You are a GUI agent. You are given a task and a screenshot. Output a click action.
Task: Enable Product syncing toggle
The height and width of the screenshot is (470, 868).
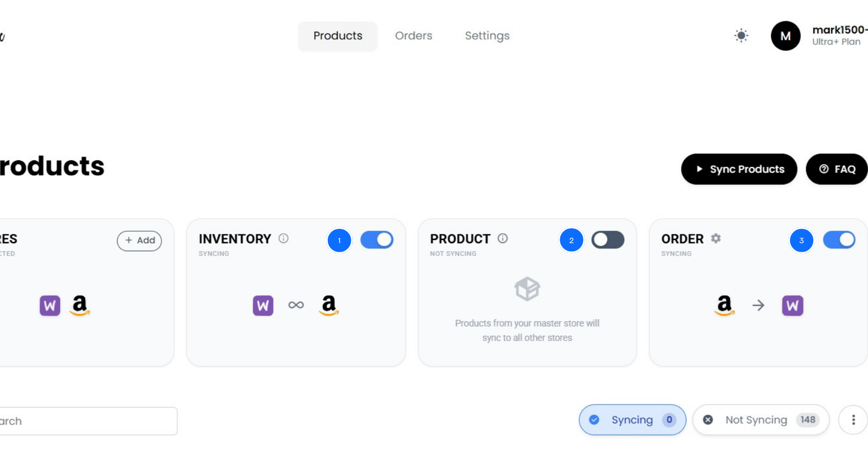607,240
